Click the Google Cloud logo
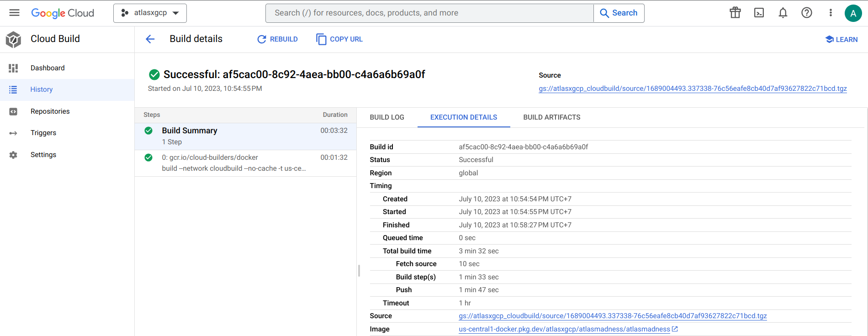The image size is (868, 336). (x=63, y=13)
